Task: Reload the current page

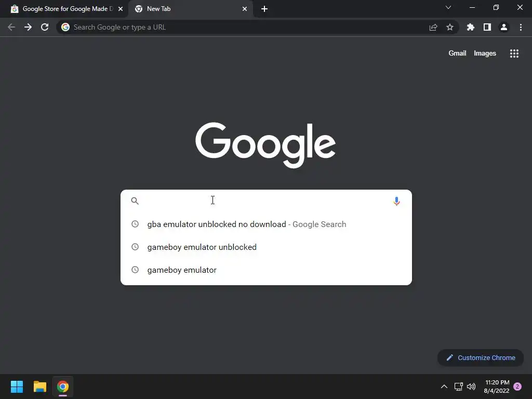Action: pyautogui.click(x=45, y=27)
